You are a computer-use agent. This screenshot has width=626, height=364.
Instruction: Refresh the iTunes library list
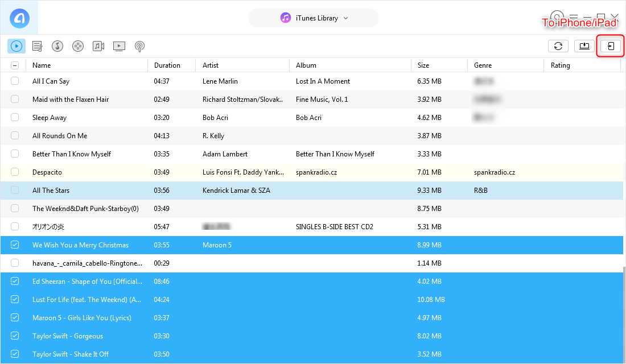pyautogui.click(x=558, y=46)
